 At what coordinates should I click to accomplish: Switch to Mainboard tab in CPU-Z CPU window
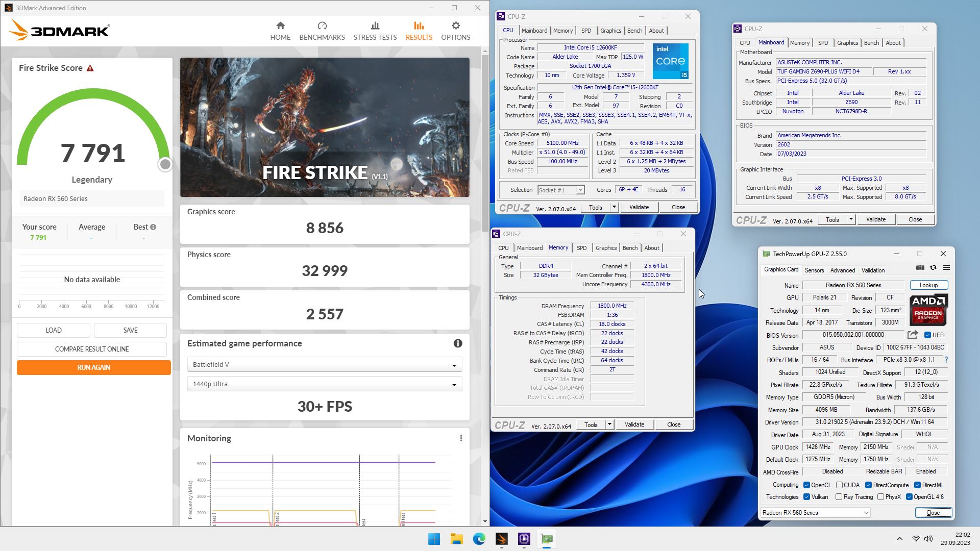pyautogui.click(x=534, y=31)
